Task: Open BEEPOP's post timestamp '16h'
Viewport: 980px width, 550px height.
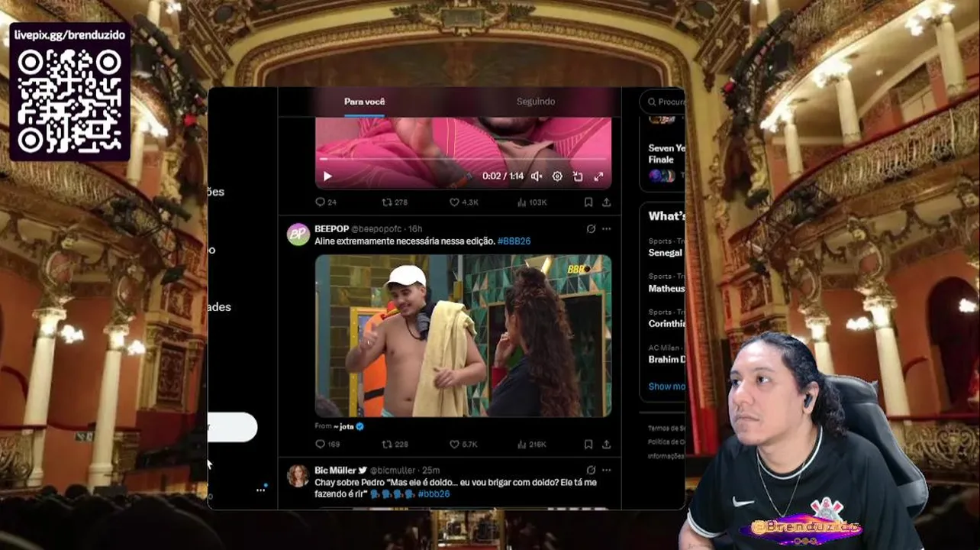Action: pyautogui.click(x=415, y=229)
